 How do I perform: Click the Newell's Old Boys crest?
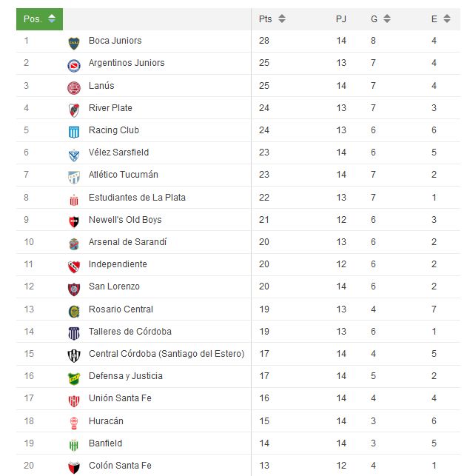click(74, 222)
